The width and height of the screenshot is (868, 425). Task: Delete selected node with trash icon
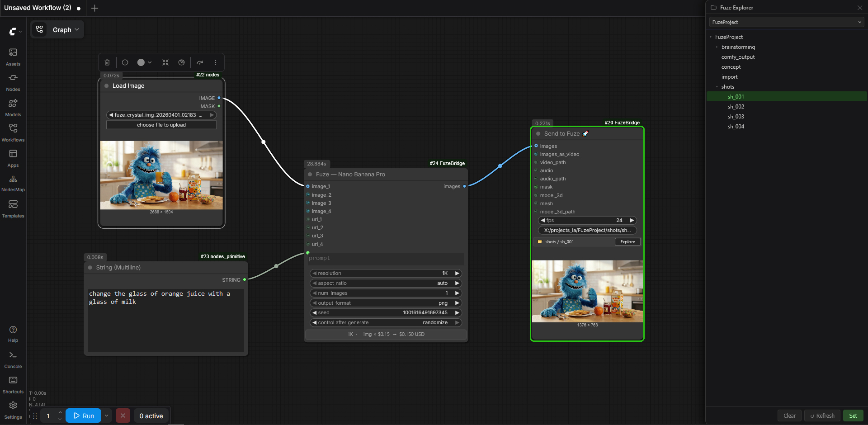[107, 62]
